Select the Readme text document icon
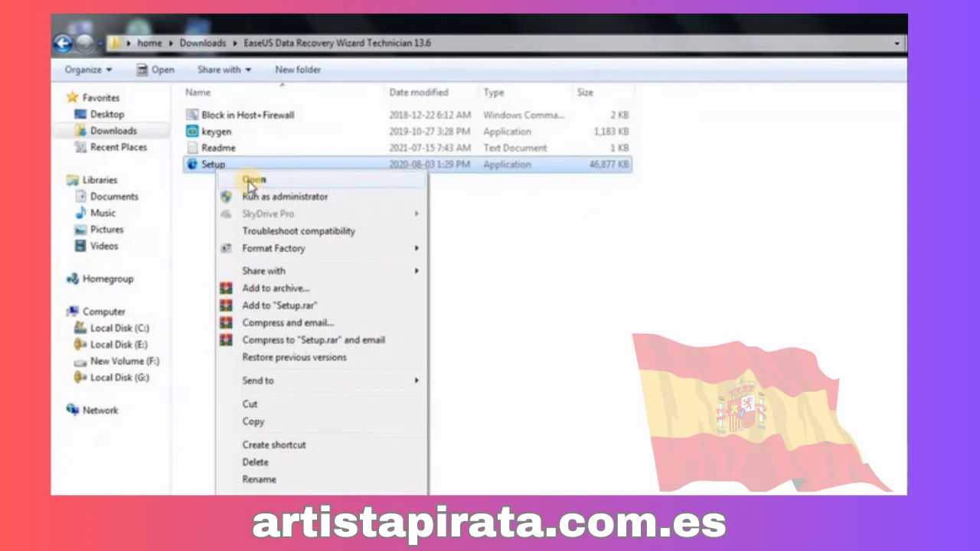 point(192,148)
